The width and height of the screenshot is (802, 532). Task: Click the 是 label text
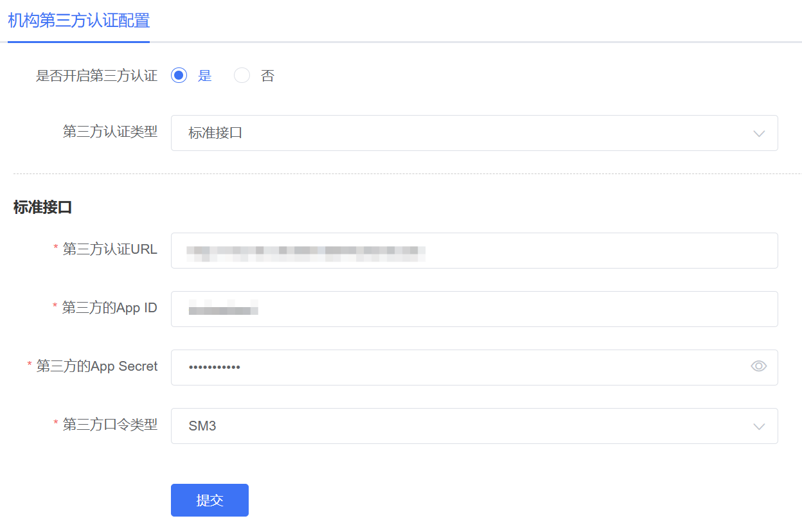[204, 76]
